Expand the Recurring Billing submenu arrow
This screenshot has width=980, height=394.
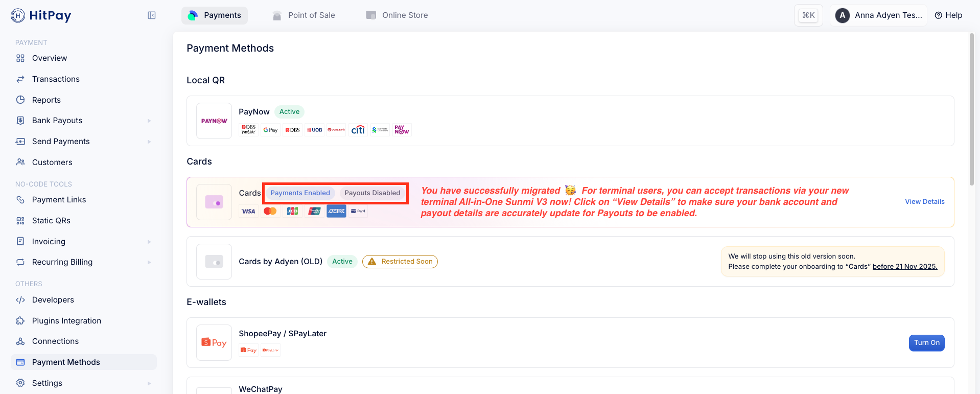(x=149, y=262)
